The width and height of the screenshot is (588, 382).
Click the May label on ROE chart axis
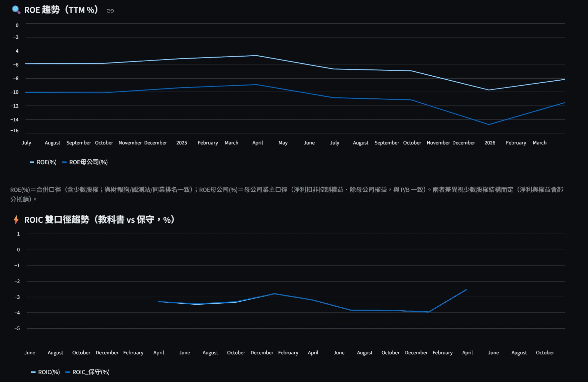coord(283,143)
